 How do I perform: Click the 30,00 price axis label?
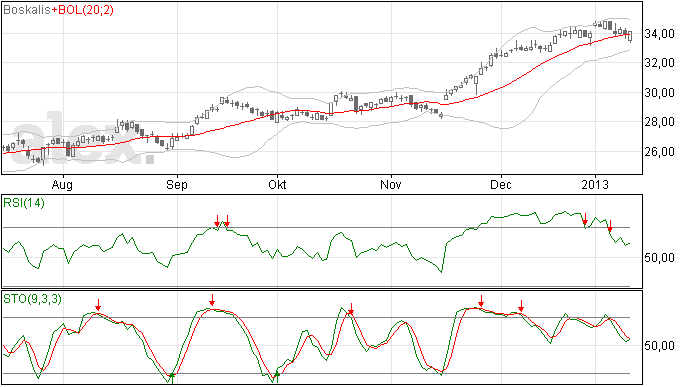tap(659, 92)
